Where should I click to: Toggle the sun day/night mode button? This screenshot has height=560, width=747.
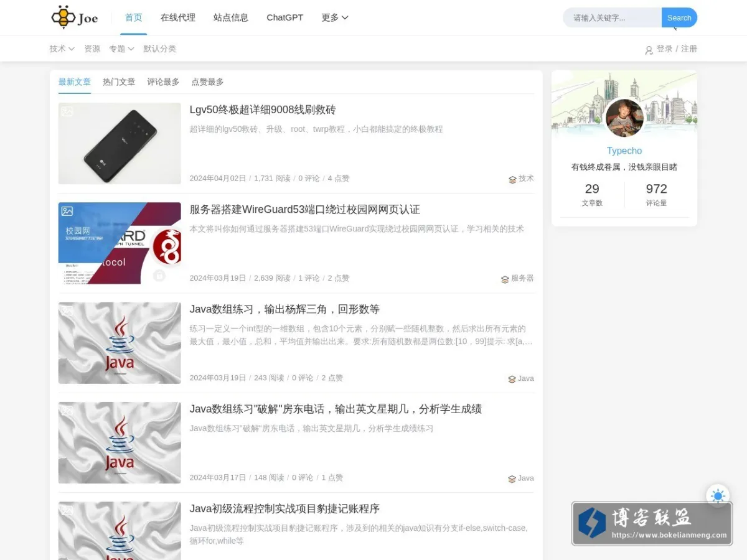(718, 496)
